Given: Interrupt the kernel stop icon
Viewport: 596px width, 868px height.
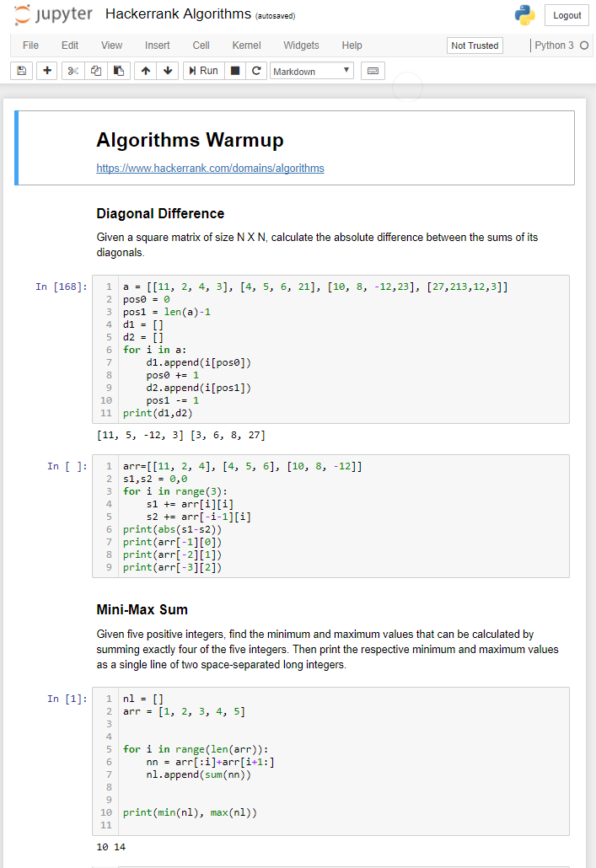Looking at the screenshot, I should tap(236, 71).
